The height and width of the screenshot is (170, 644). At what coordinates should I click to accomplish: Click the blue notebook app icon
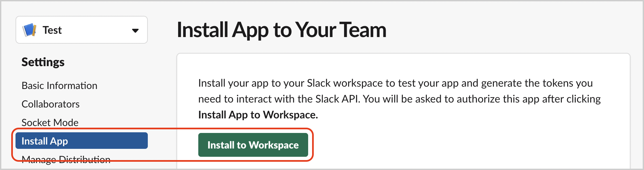point(29,30)
